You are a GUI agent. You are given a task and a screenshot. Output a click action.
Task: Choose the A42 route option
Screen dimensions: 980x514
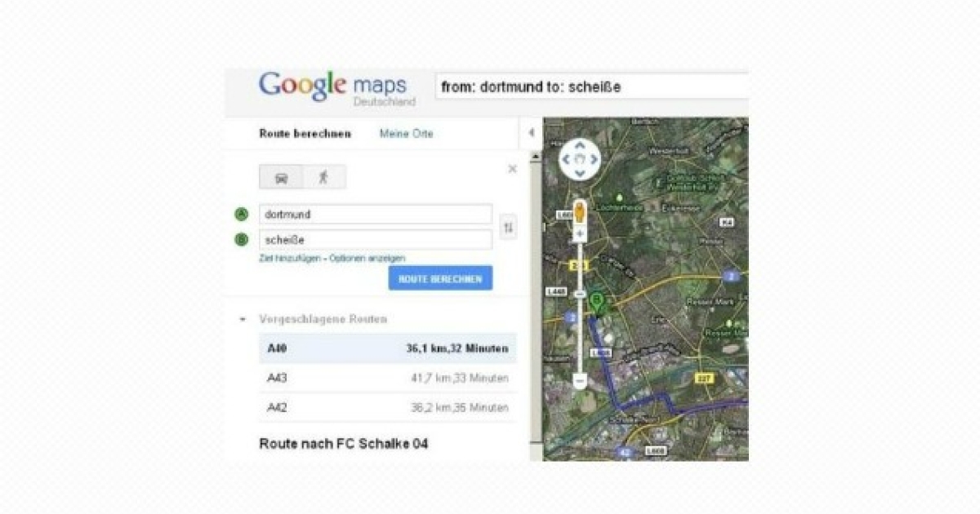click(x=387, y=407)
